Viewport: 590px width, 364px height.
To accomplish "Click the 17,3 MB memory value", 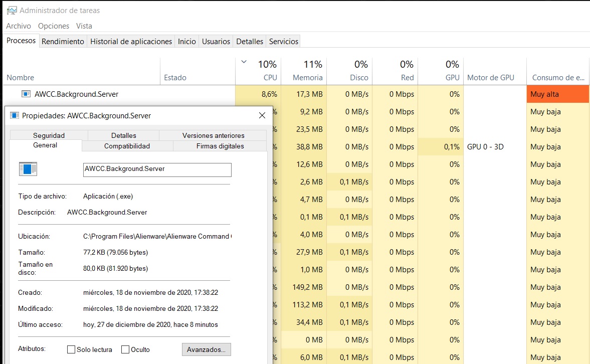I will [309, 94].
